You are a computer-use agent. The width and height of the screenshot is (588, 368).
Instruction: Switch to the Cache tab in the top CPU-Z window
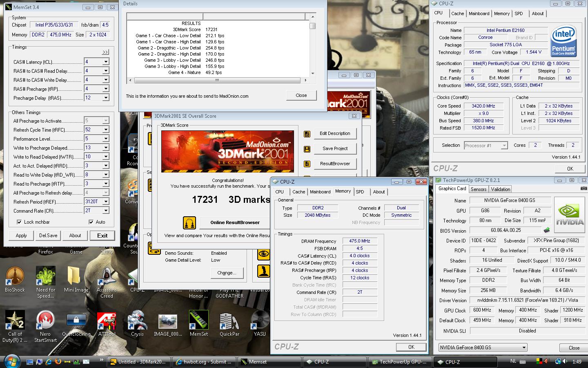[x=457, y=13]
